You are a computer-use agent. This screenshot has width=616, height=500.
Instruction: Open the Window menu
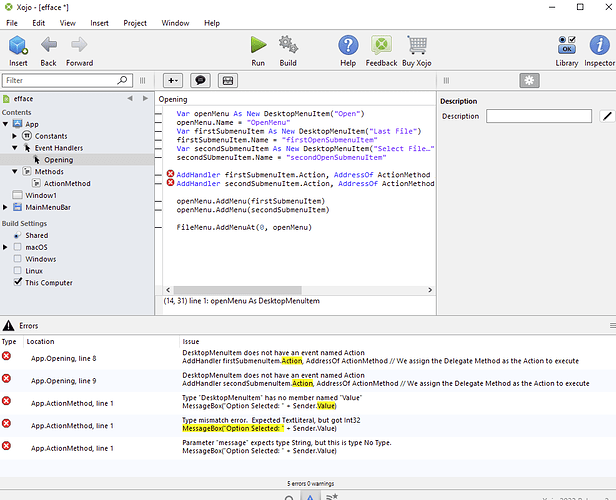[175, 23]
